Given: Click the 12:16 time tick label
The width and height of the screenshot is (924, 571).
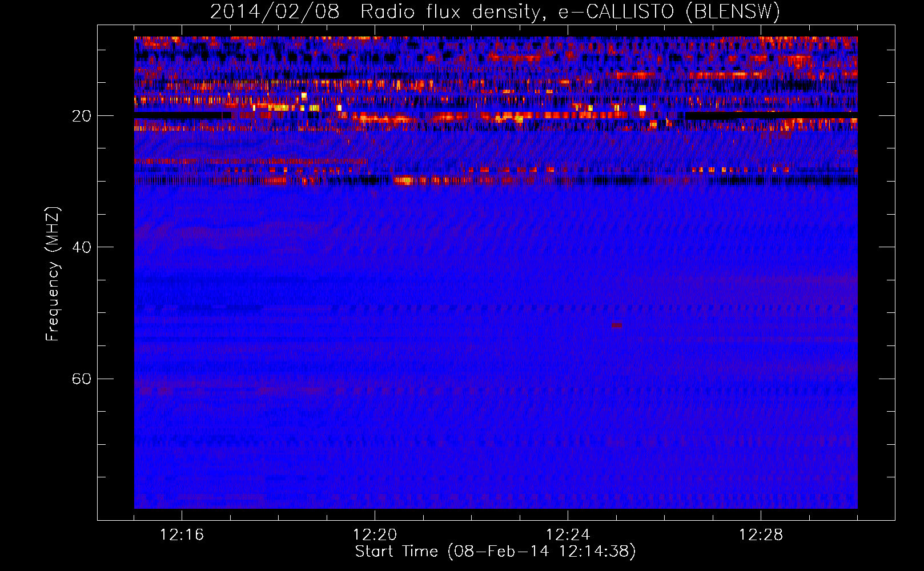Looking at the screenshot, I should click(182, 535).
